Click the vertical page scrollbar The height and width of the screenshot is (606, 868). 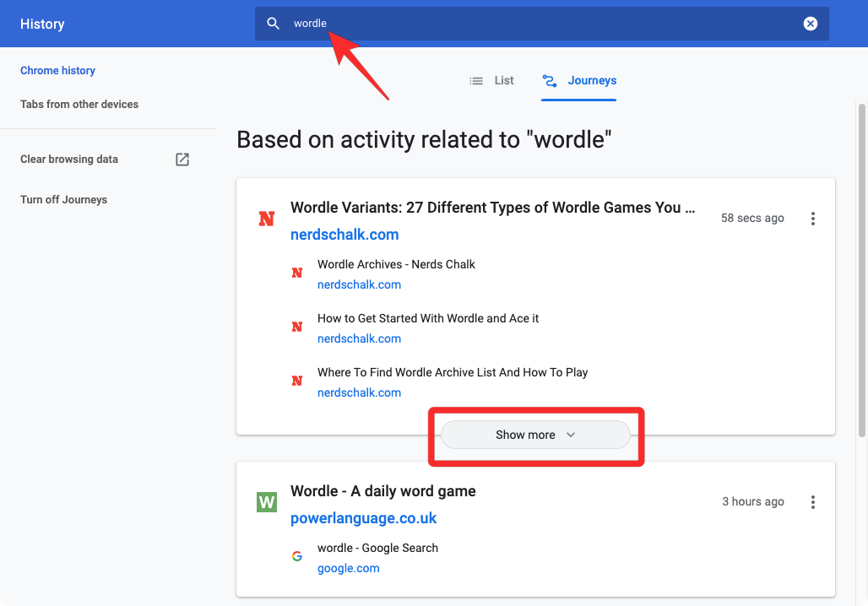(x=861, y=270)
